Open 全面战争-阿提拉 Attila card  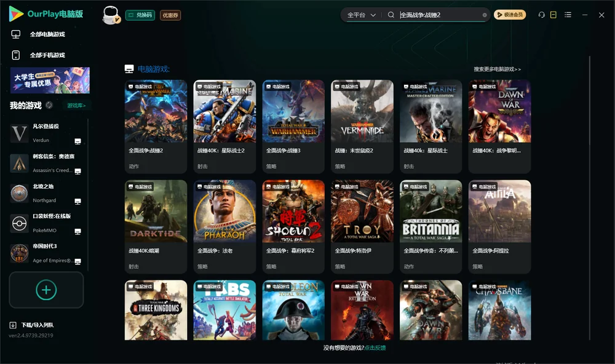[x=499, y=226]
